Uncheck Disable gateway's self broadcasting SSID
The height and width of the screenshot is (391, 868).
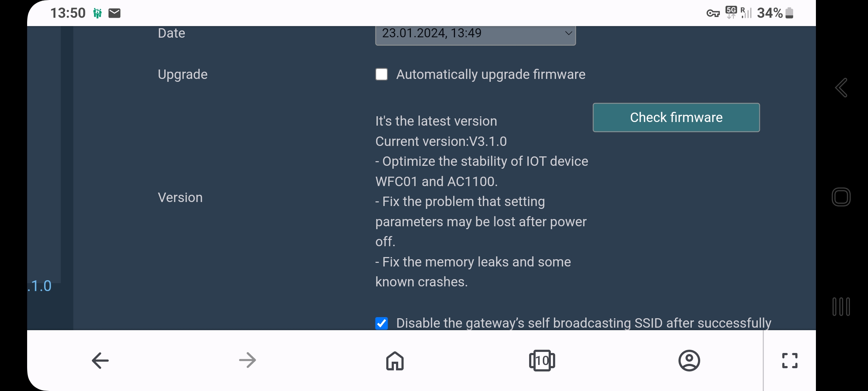pos(382,323)
